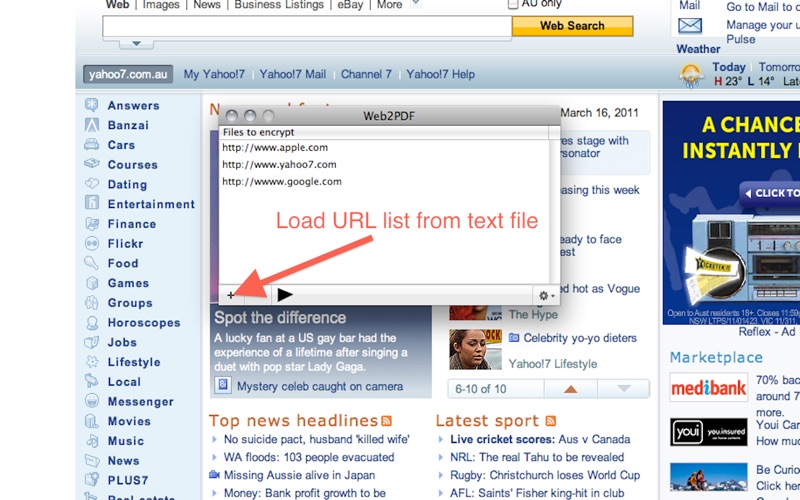The width and height of the screenshot is (800, 500).
Task: Click the Flickr sidebar icon
Action: pyautogui.click(x=92, y=243)
